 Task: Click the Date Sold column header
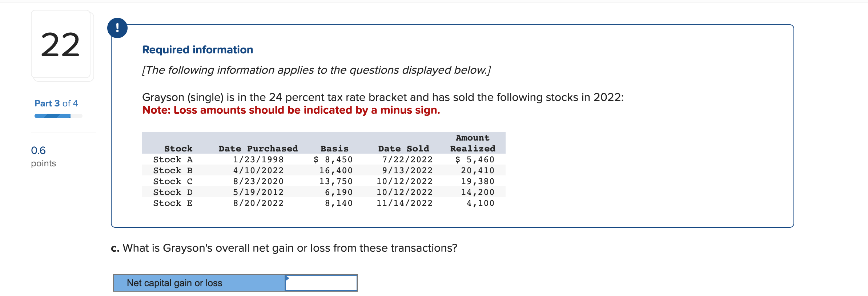pos(403,149)
